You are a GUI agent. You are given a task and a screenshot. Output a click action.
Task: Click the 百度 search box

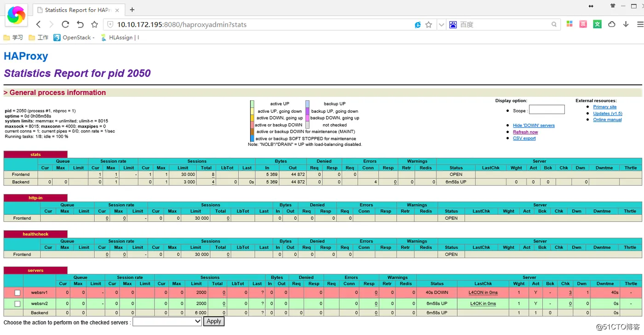(x=504, y=25)
